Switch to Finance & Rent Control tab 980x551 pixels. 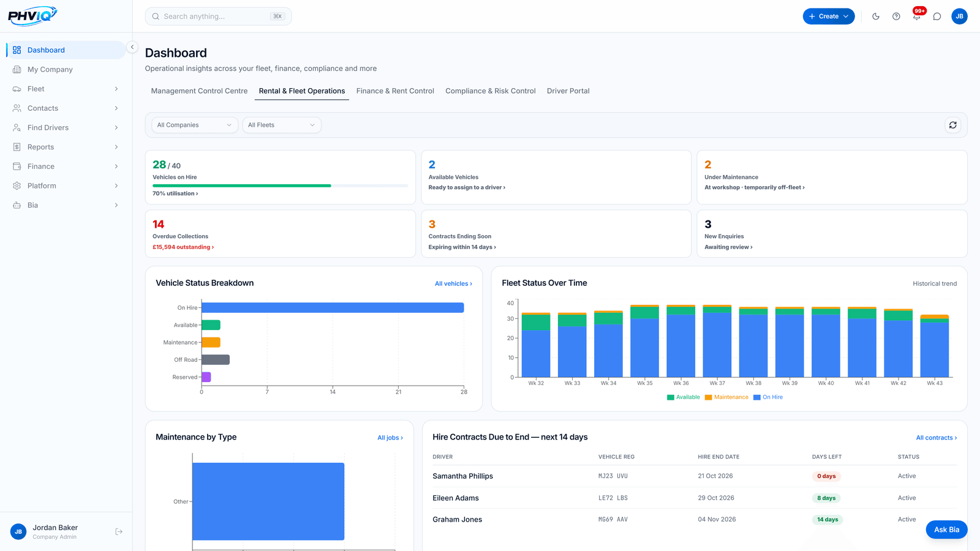tap(395, 91)
